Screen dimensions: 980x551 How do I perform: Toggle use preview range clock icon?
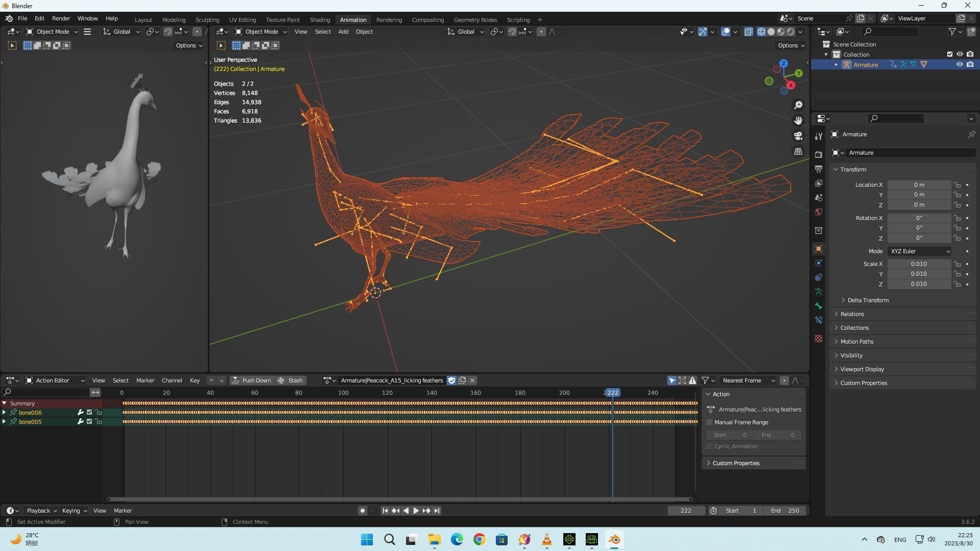713,511
